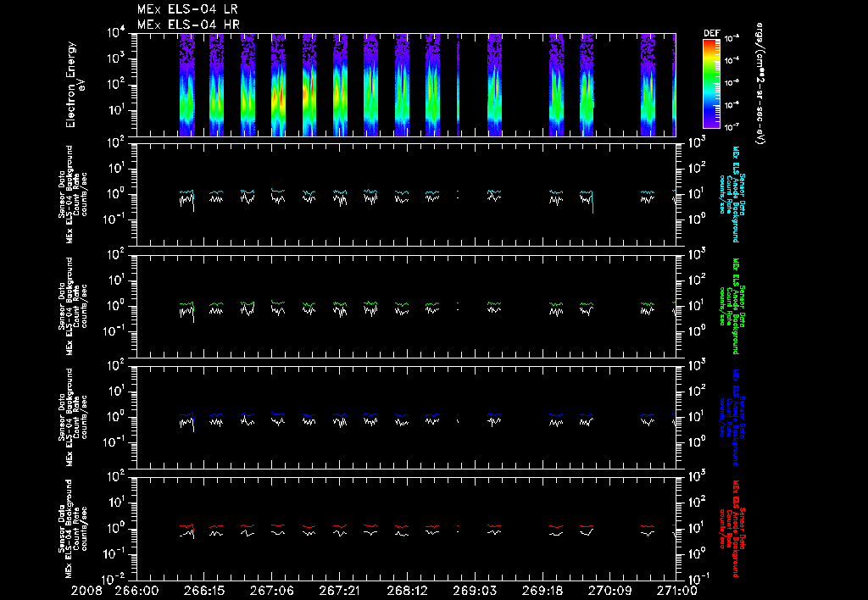Viewport: 868px width, 600px height.
Task: Click the red Anode Background right-axis label
Action: [732, 529]
